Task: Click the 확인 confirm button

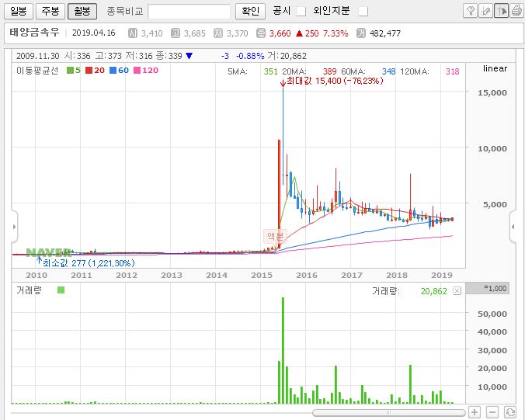Action: click(x=250, y=12)
